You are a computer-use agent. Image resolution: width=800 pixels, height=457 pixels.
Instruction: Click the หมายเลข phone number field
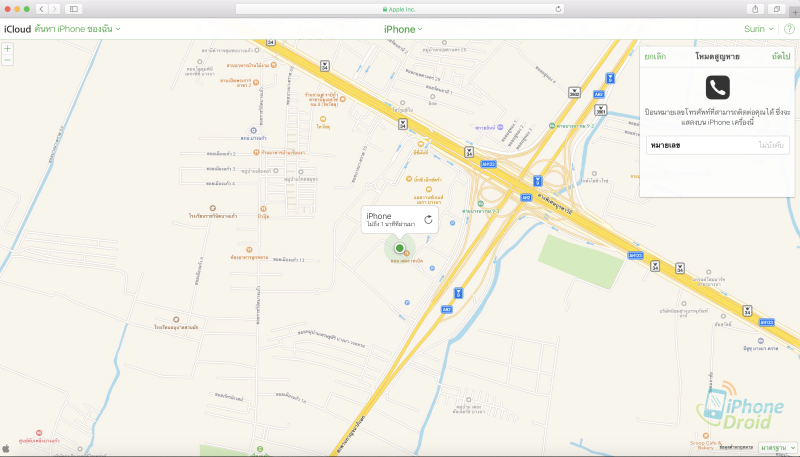717,145
